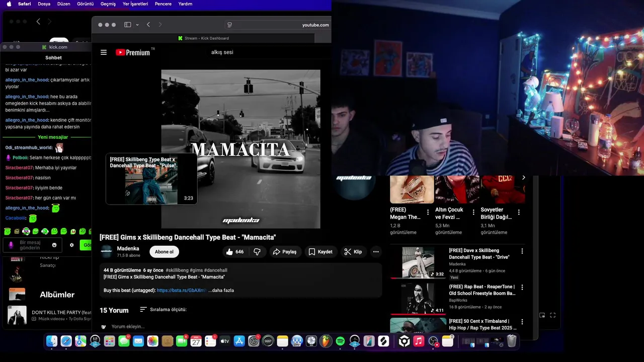Screen dimensions: 644x362
Task: Open the Pencere menu
Action: 163,4
